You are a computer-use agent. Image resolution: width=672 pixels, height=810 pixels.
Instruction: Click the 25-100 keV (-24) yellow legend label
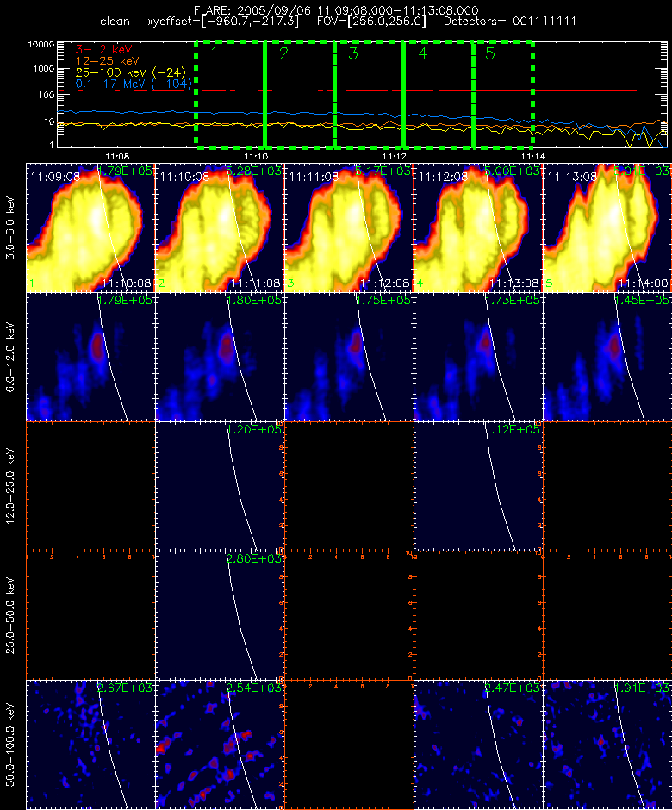(131, 72)
